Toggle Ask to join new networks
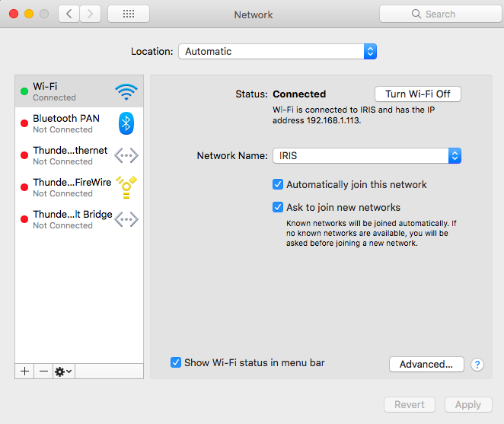The width and height of the screenshot is (504, 424). [278, 207]
